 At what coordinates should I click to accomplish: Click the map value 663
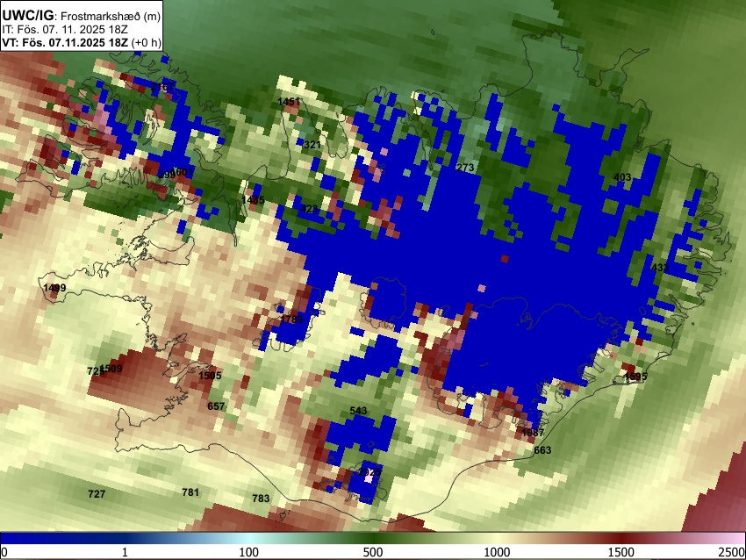click(542, 450)
